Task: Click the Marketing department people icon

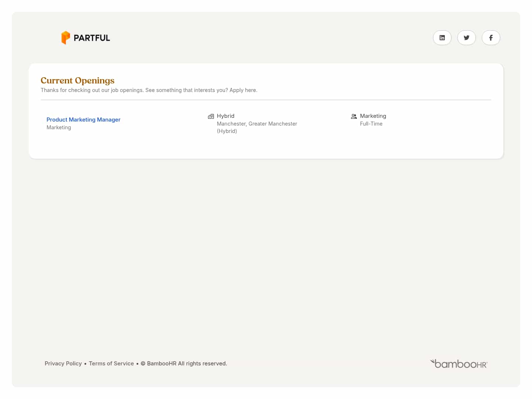Action: pyautogui.click(x=354, y=116)
